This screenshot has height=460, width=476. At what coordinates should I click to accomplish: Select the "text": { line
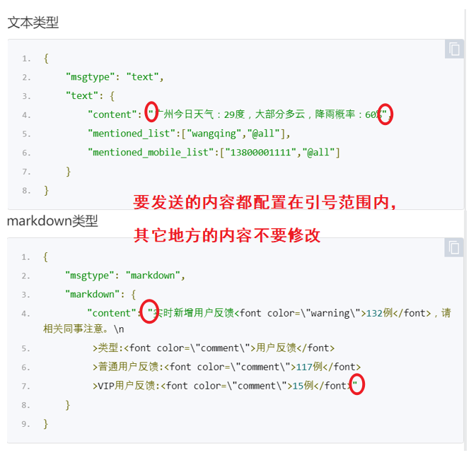(90, 96)
